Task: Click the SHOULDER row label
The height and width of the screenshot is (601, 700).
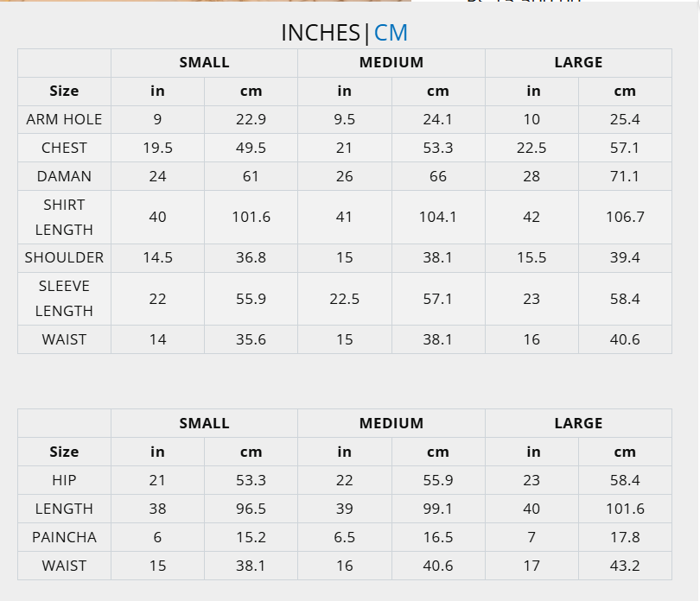Action: [x=64, y=257]
